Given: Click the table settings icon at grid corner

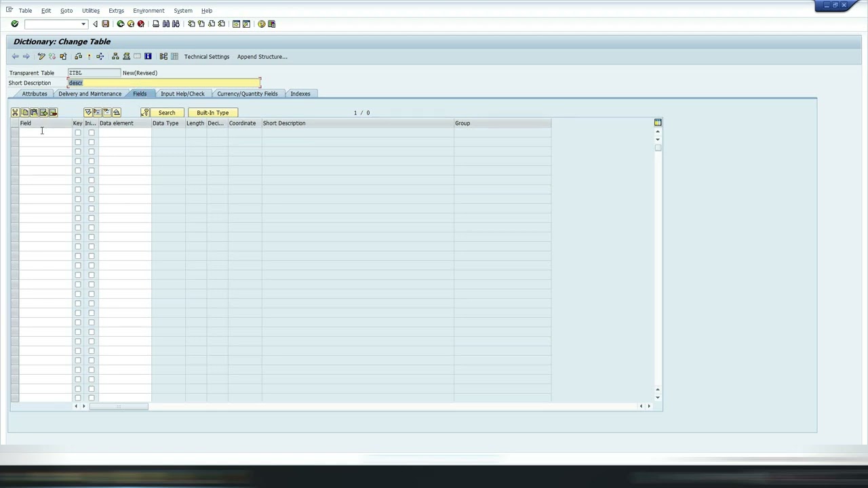Looking at the screenshot, I should point(658,123).
